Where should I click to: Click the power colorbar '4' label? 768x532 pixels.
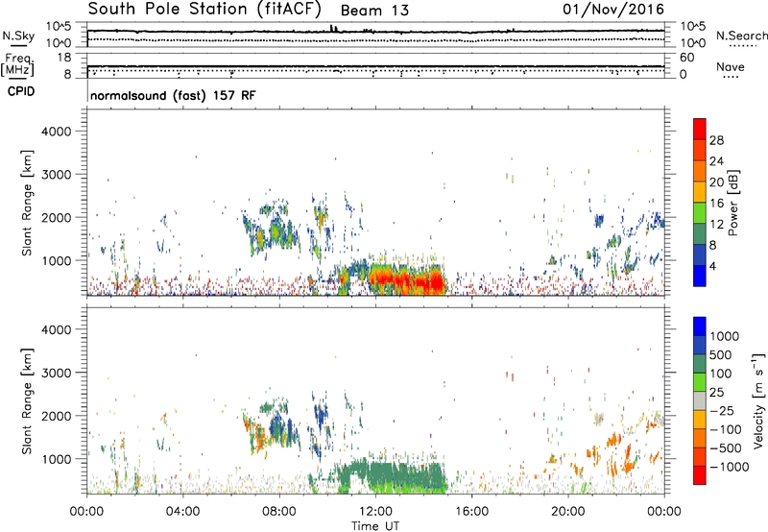point(713,267)
